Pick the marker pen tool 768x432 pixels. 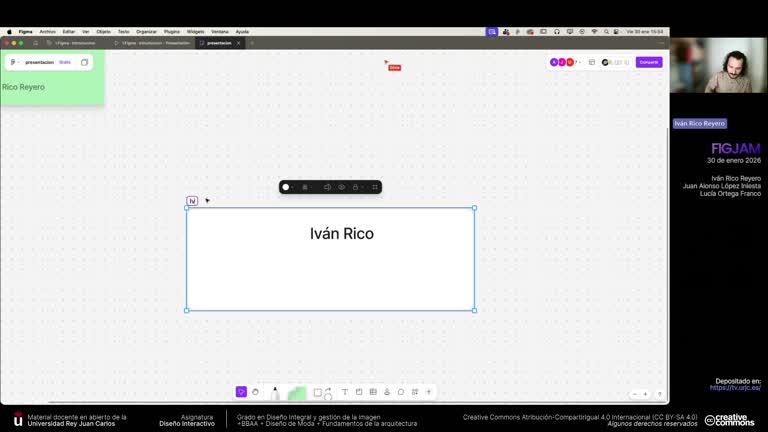coord(275,392)
